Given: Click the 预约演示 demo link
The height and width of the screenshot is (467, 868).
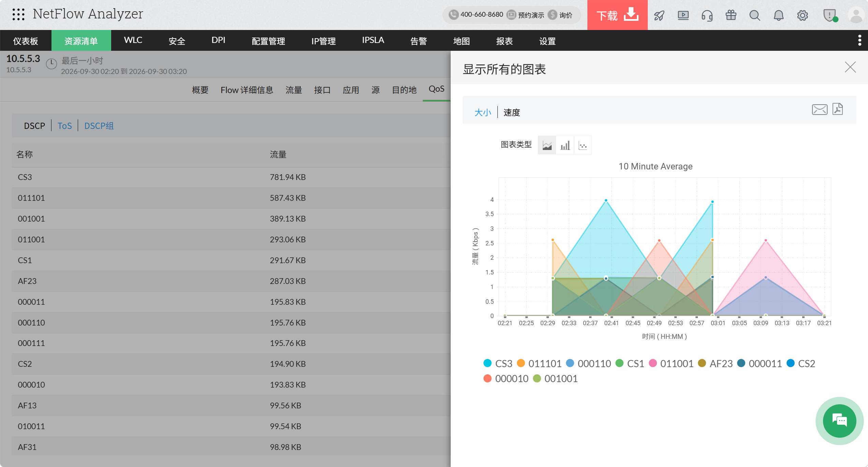Looking at the screenshot, I should 526,15.
